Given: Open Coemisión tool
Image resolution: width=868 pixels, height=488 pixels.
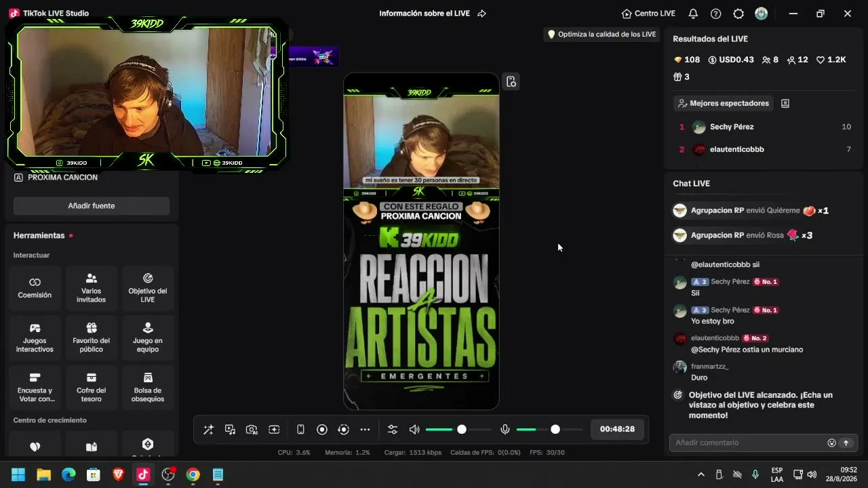Looking at the screenshot, I should point(35,288).
